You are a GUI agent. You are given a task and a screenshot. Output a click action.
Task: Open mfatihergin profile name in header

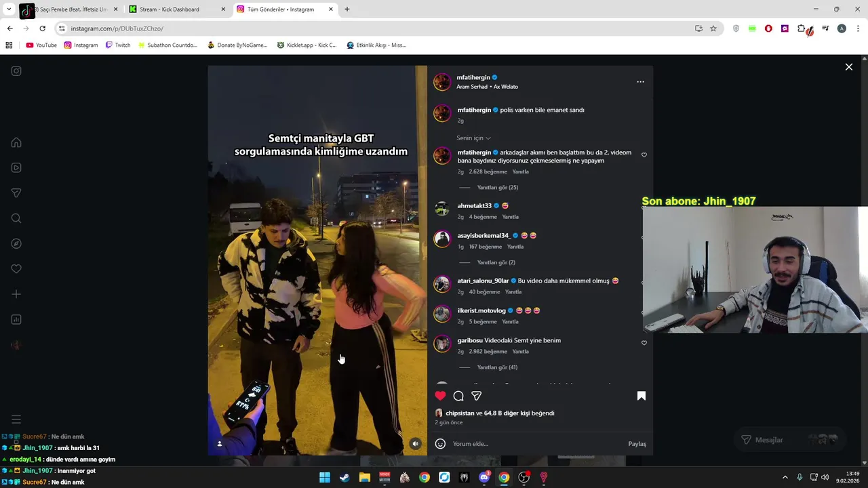(x=473, y=78)
